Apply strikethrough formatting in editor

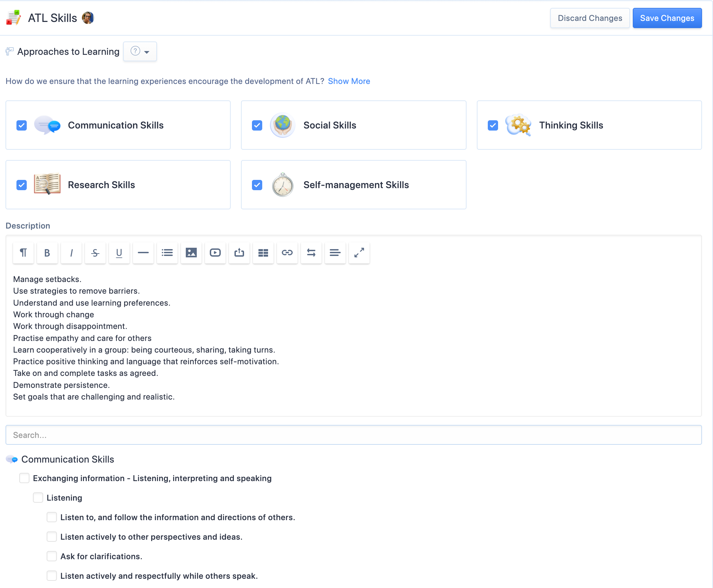(x=95, y=253)
